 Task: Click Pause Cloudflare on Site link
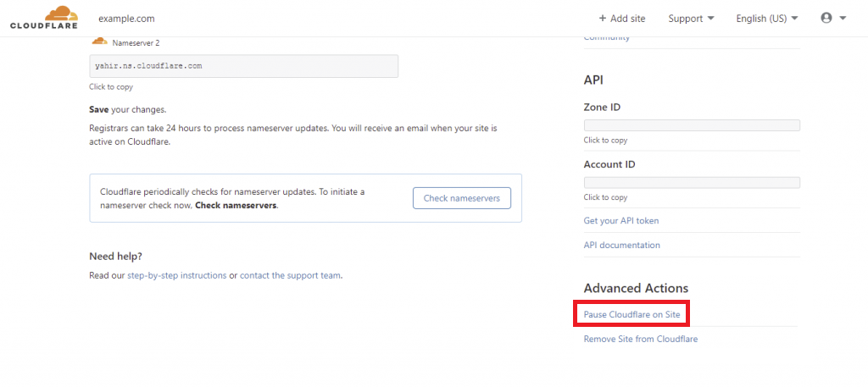pos(632,314)
